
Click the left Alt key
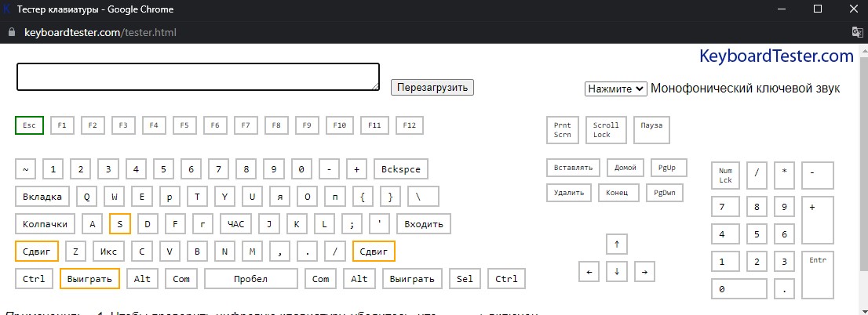pyautogui.click(x=142, y=278)
